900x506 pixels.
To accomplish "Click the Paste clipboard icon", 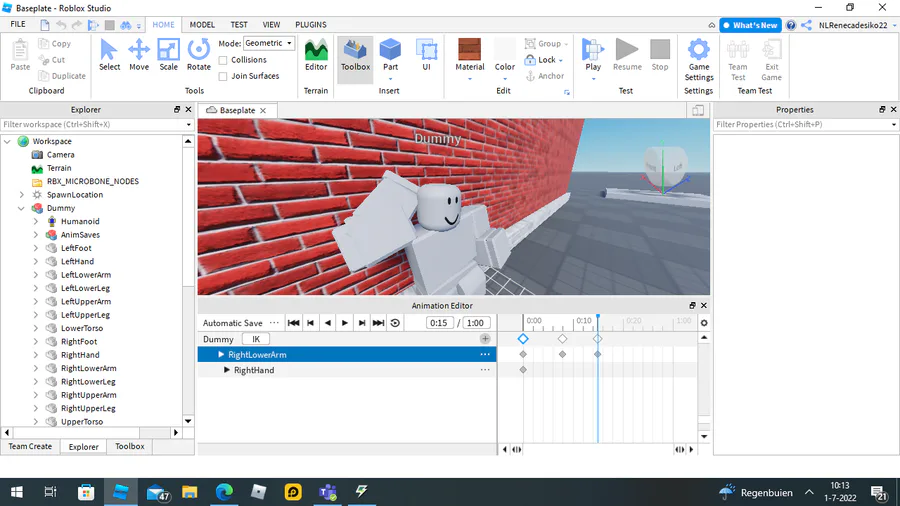I will click(x=20, y=56).
